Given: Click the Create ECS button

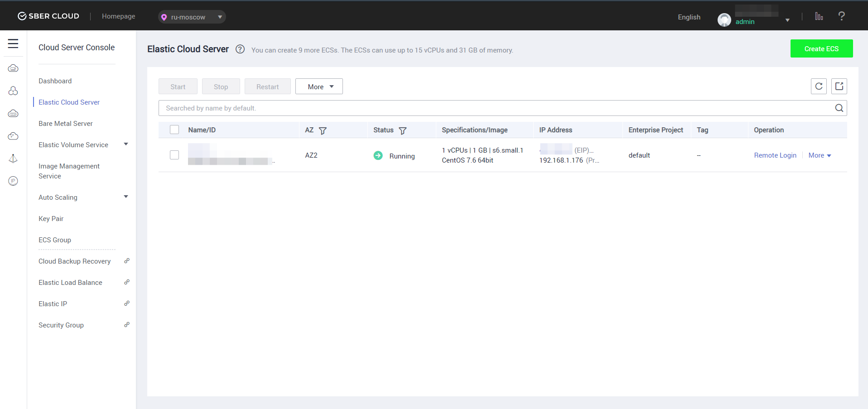Looking at the screenshot, I should pos(821,48).
